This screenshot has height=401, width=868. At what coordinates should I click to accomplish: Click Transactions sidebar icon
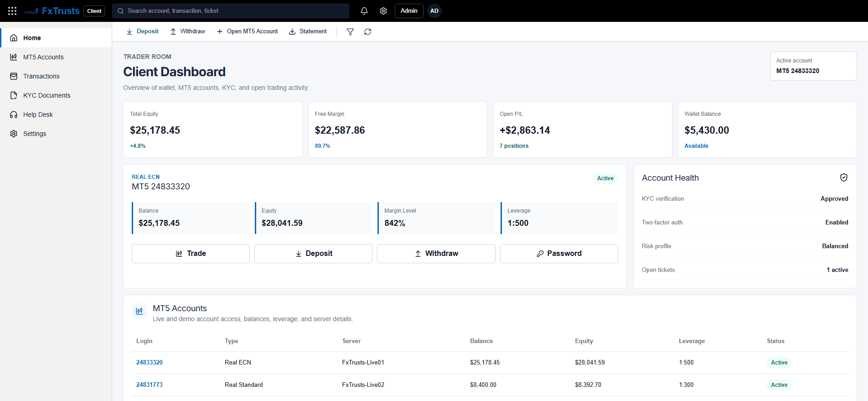click(14, 76)
